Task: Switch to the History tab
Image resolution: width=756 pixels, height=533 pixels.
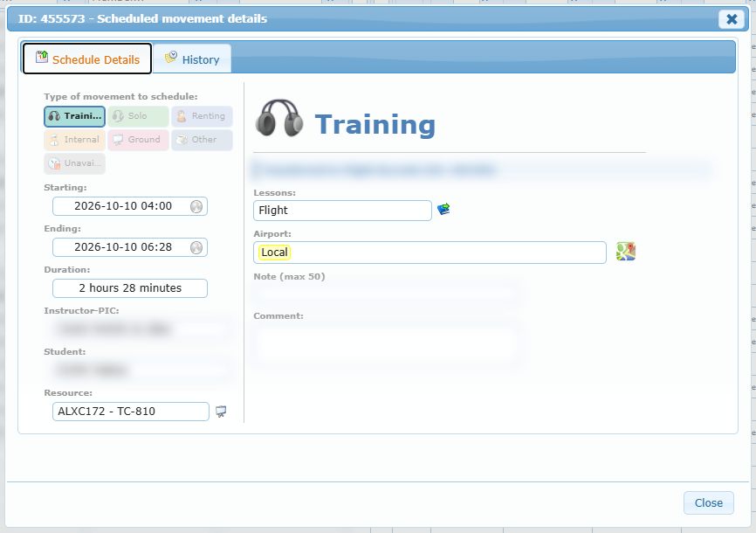Action: 192,59
